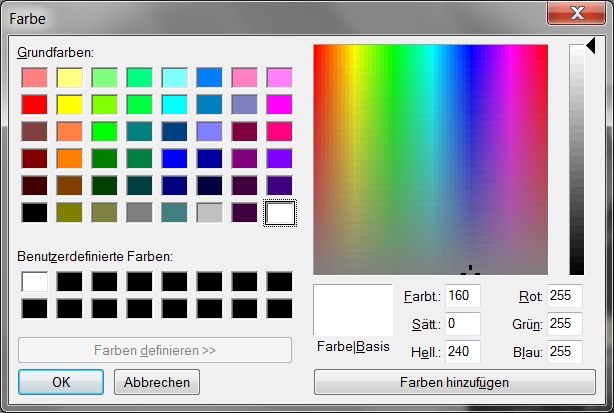Choose the bright cyan basic color swatch
This screenshot has height=413, width=614.
(x=175, y=105)
